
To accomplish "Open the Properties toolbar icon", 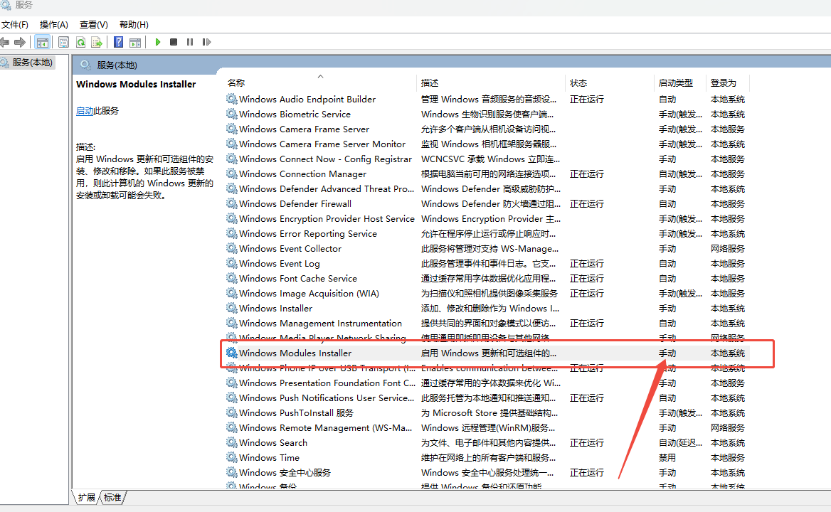I will click(x=64, y=42).
